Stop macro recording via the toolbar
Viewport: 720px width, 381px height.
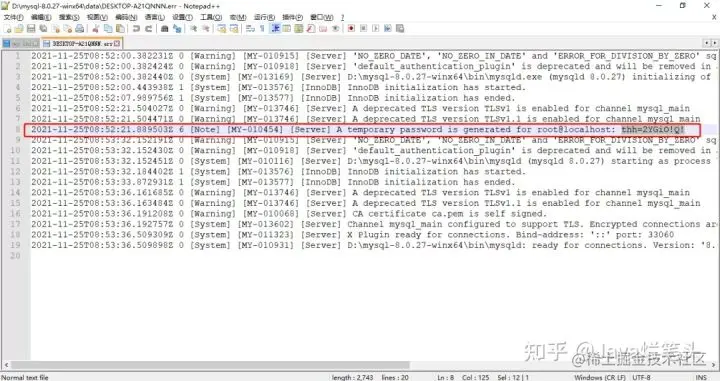click(363, 28)
